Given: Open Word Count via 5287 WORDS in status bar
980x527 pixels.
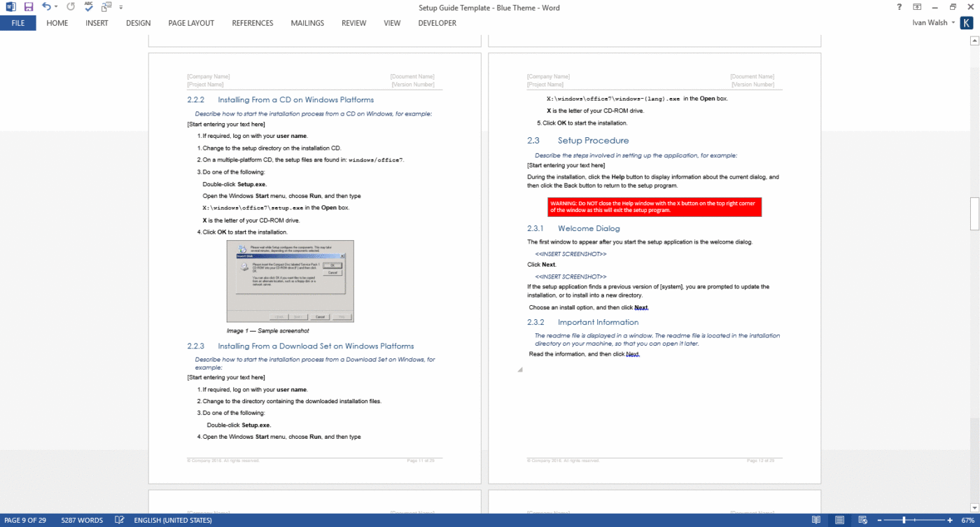Looking at the screenshot, I should (x=82, y=520).
